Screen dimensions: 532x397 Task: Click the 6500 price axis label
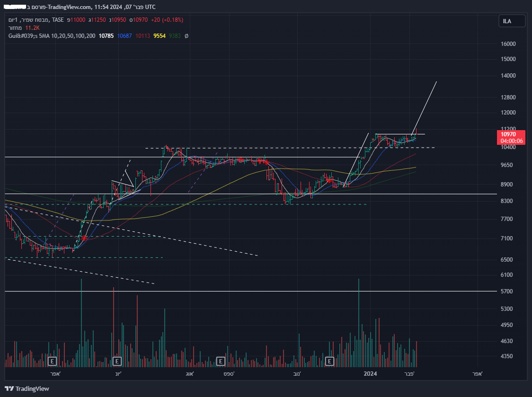[x=507, y=260]
